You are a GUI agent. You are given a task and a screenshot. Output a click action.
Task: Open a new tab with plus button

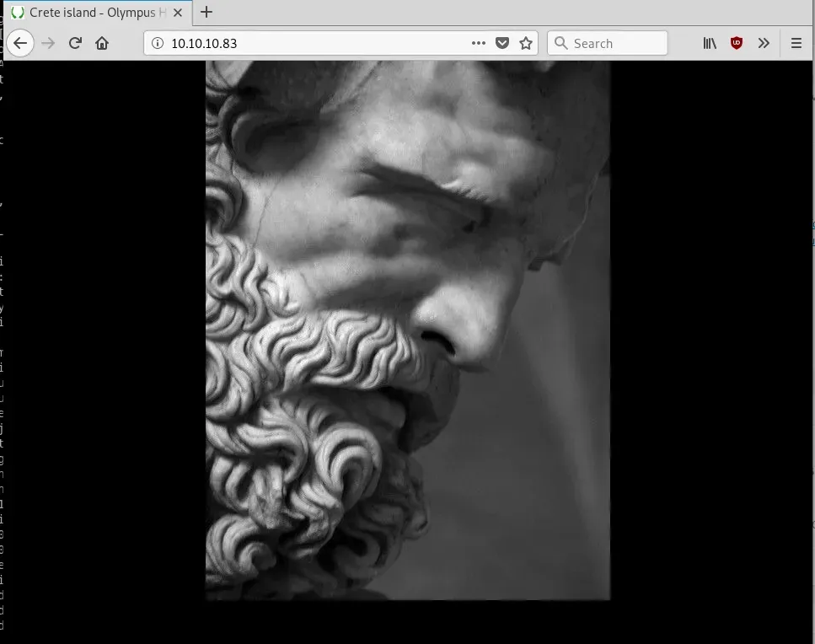click(206, 13)
